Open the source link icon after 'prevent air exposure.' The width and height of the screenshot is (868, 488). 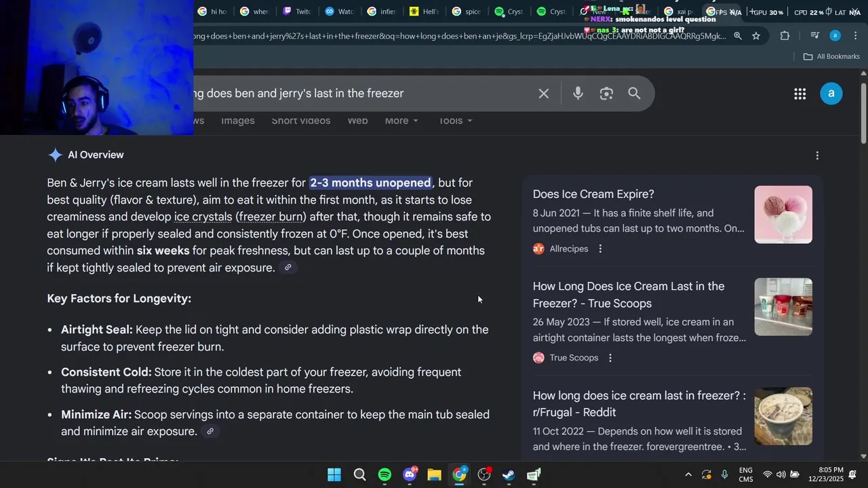tap(288, 268)
